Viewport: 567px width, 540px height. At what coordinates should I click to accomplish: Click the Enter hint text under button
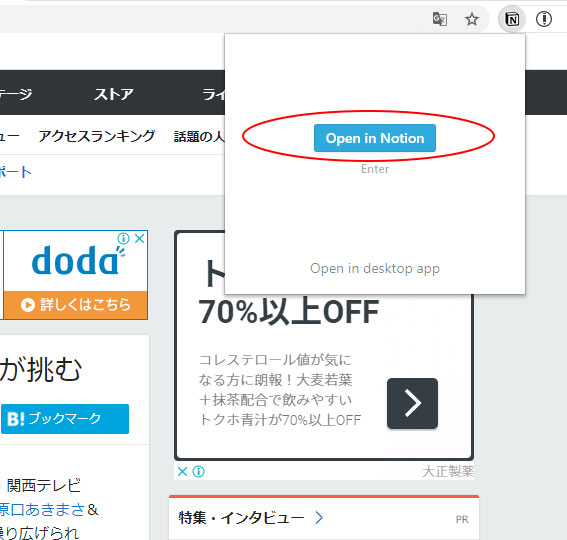click(375, 169)
